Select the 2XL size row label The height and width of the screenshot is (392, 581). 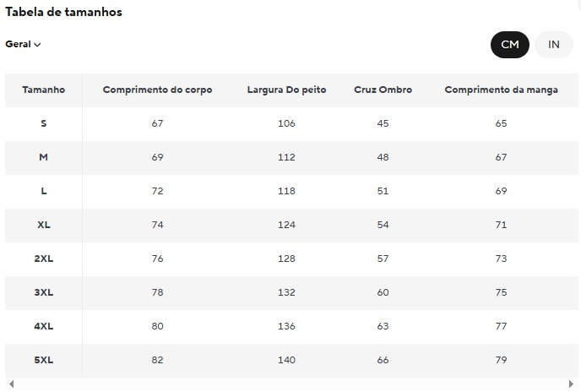(x=43, y=259)
